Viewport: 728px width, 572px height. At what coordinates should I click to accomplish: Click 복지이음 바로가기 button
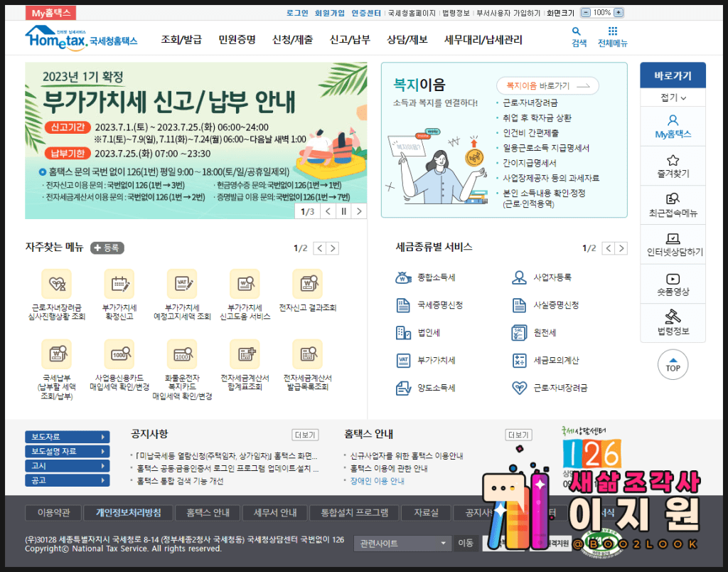pos(547,86)
